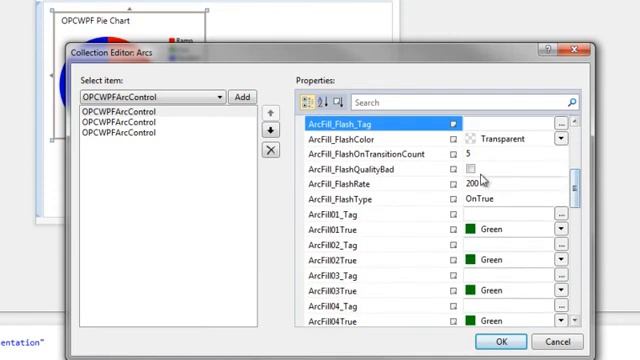Close the Collection Editor window
640x360 pixels.
[x=574, y=49]
